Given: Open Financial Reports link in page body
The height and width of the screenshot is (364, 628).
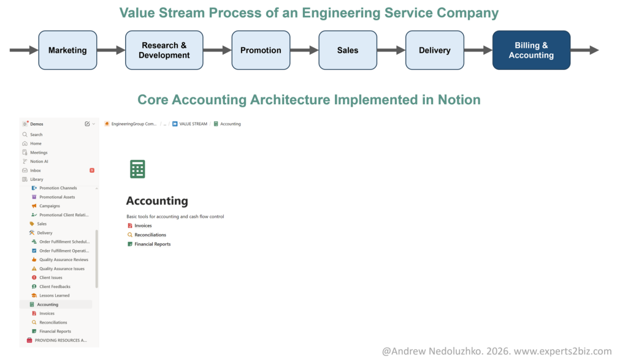Looking at the screenshot, I should click(x=152, y=244).
